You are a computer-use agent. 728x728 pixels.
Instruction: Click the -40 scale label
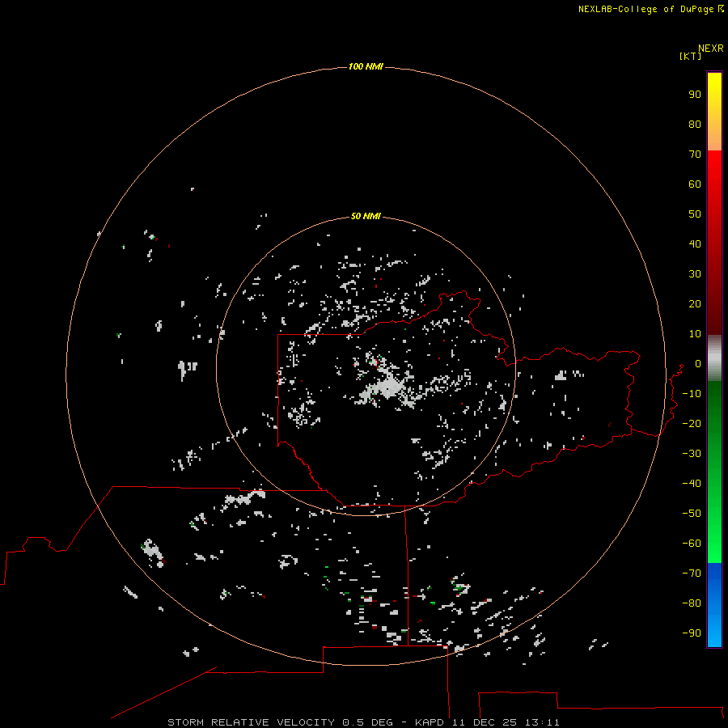(x=692, y=484)
